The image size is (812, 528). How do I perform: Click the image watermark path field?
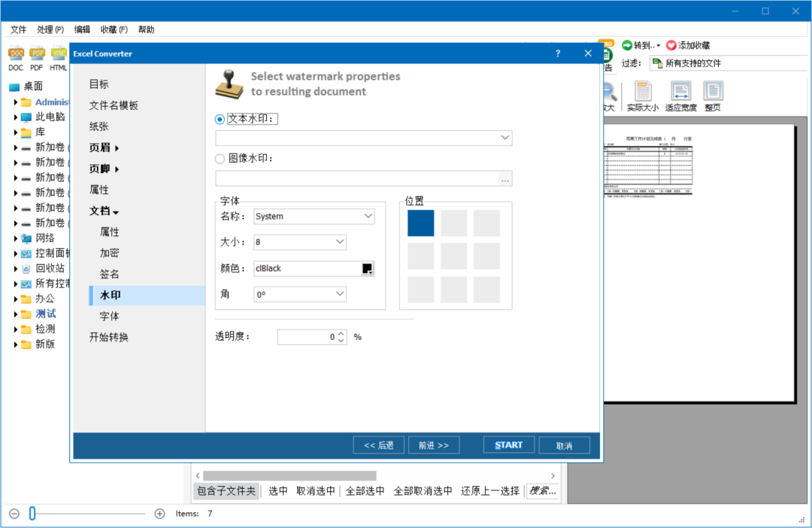[357, 179]
